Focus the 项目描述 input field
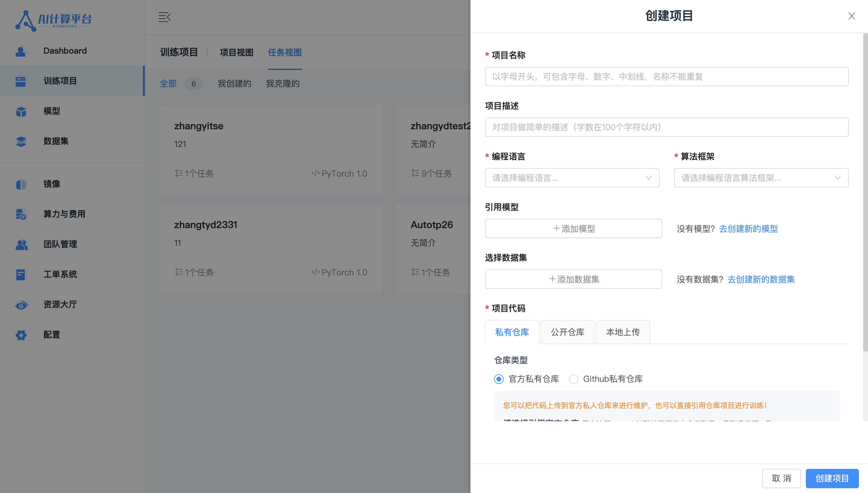This screenshot has width=868, height=493. click(667, 127)
